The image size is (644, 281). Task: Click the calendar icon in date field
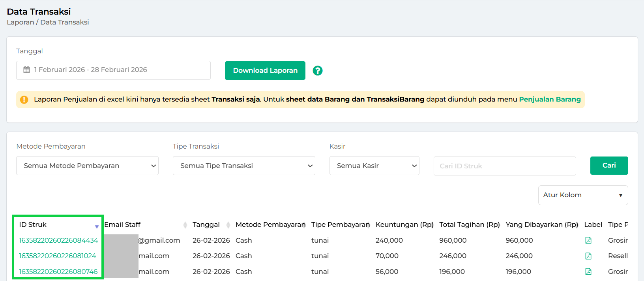coord(27,70)
